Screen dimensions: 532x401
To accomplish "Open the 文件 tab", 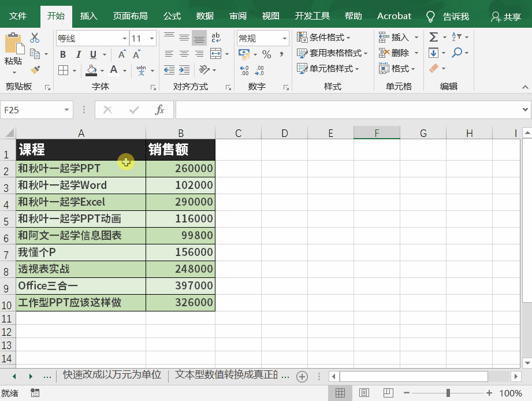I will [x=18, y=16].
